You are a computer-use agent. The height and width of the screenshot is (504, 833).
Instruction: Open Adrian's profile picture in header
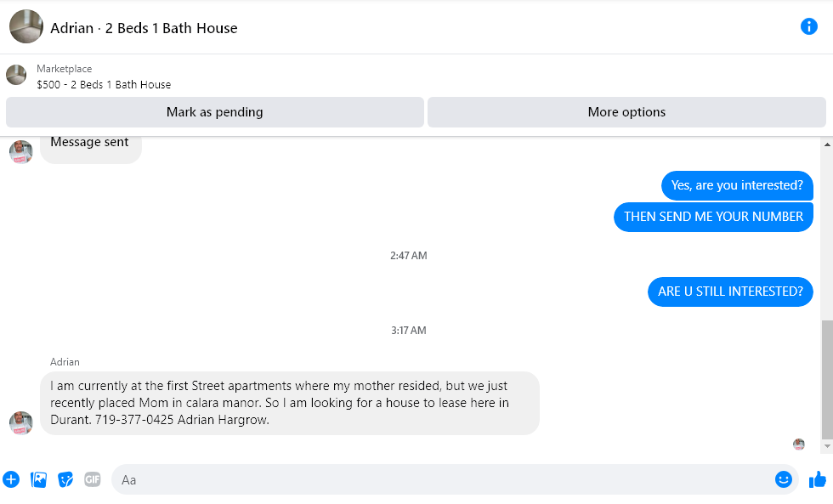[26, 26]
